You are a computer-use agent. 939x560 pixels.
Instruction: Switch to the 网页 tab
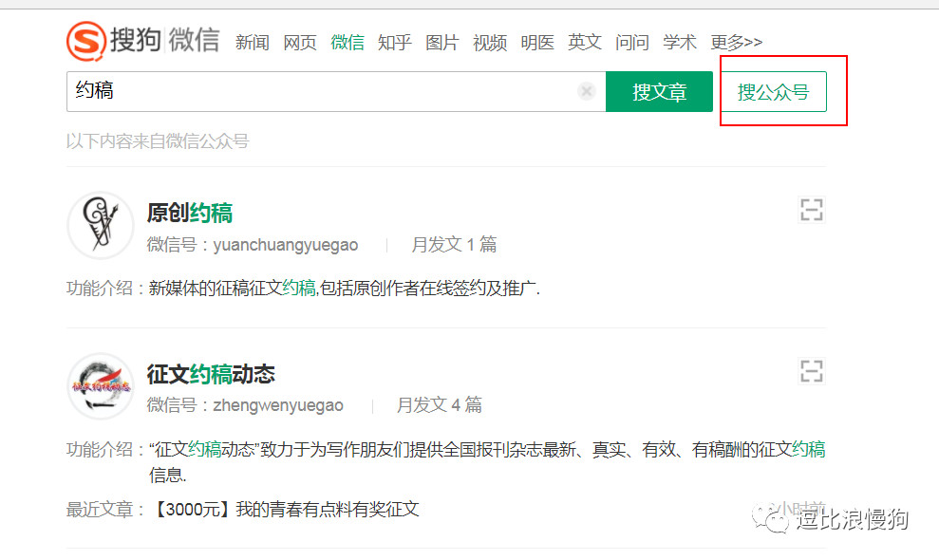click(x=299, y=43)
